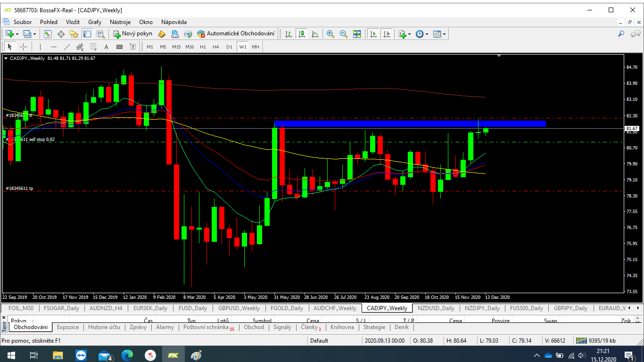Switch to candlestick chart type
Viewport: 644px width, 362px height.
tap(302, 34)
